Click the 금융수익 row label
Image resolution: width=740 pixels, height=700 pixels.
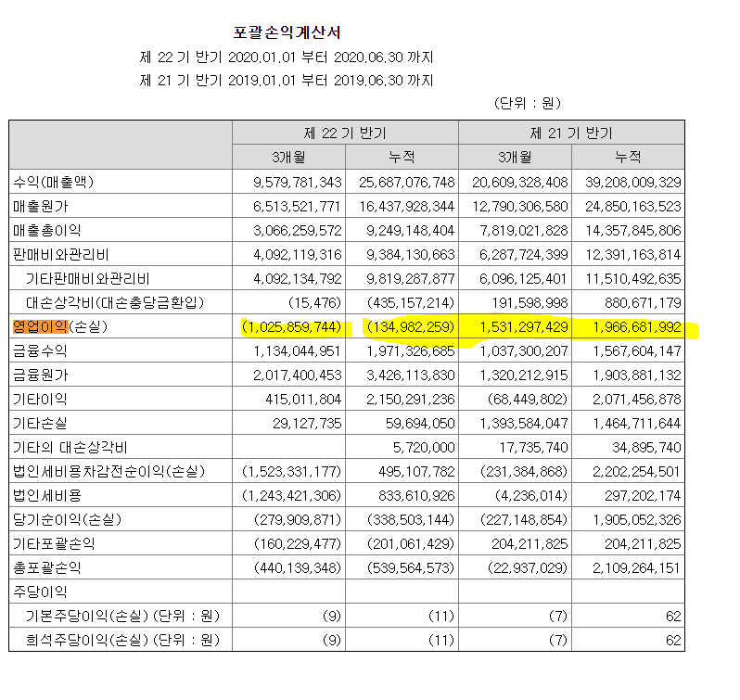coord(40,350)
